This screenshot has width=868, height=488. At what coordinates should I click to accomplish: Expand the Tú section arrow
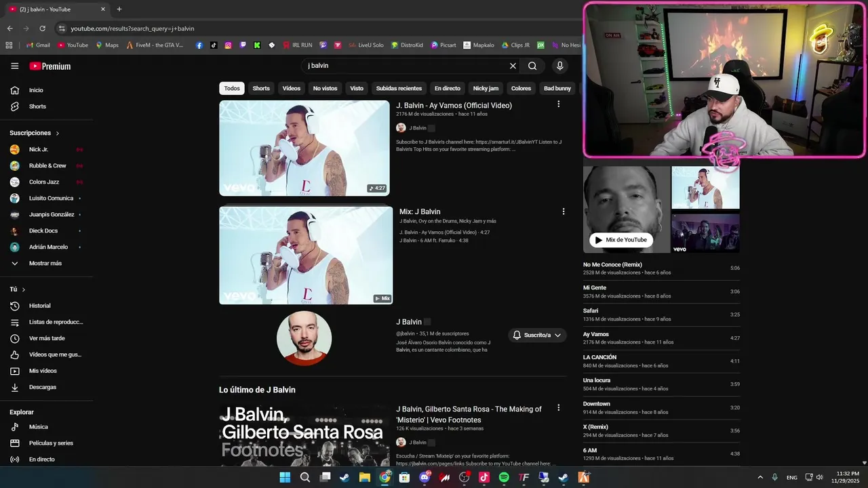[23, 289]
